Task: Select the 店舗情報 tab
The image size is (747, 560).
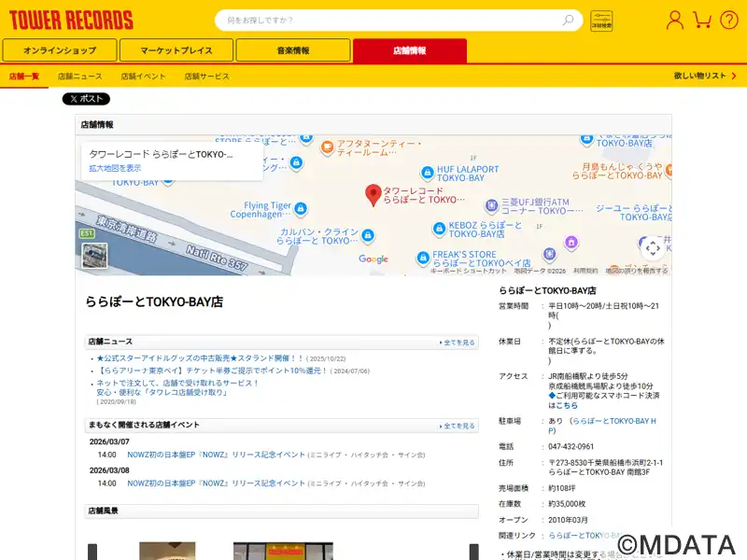Action: (x=410, y=50)
